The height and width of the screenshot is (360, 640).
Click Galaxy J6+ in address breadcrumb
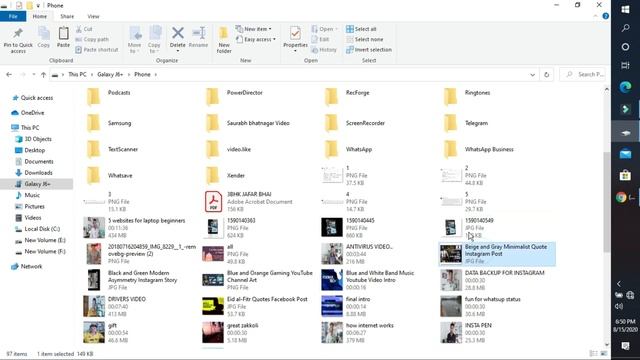click(x=110, y=75)
